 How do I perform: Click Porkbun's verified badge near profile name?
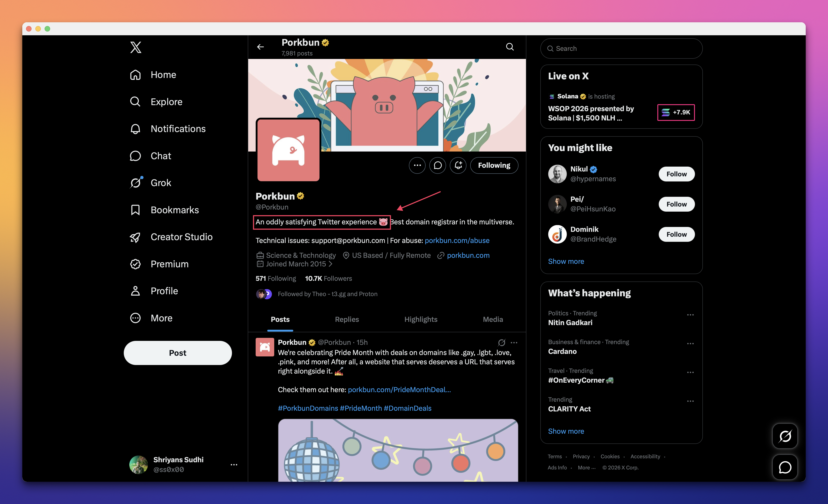click(300, 196)
